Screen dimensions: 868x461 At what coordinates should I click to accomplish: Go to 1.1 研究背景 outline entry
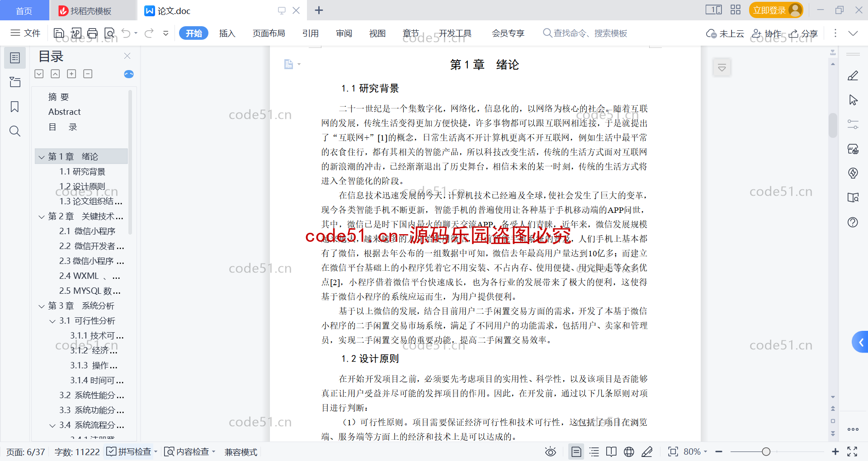(82, 172)
